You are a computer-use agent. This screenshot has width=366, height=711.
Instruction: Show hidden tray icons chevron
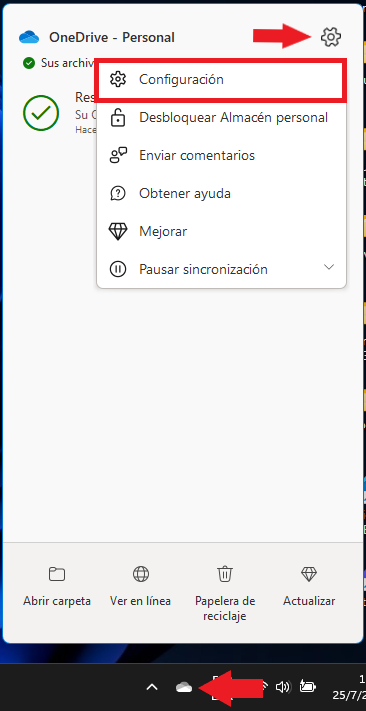tap(152, 687)
